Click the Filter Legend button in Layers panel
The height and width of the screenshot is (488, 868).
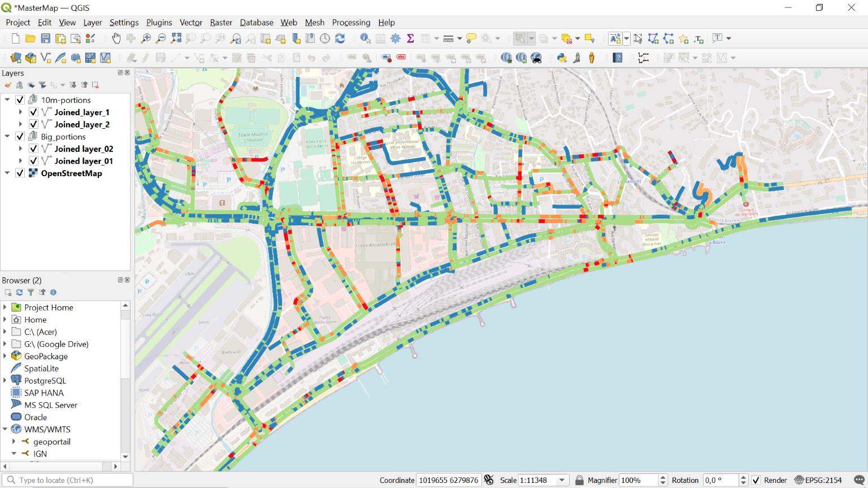(x=43, y=85)
